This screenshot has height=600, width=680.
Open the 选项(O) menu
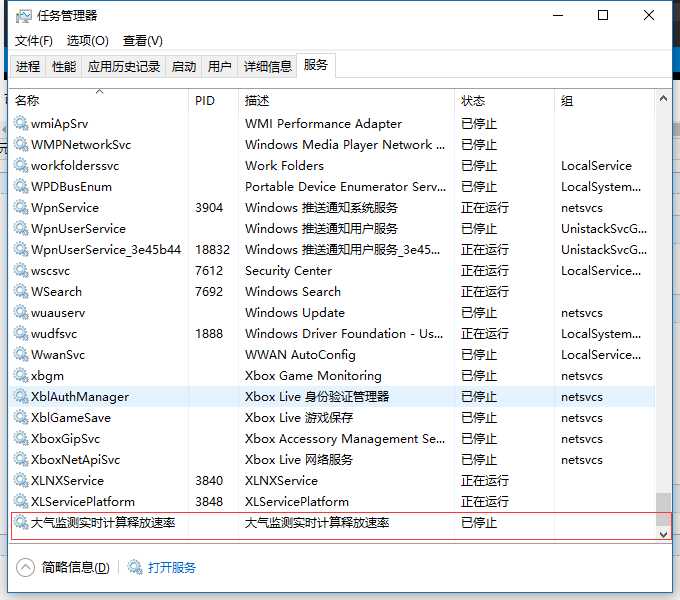88,41
